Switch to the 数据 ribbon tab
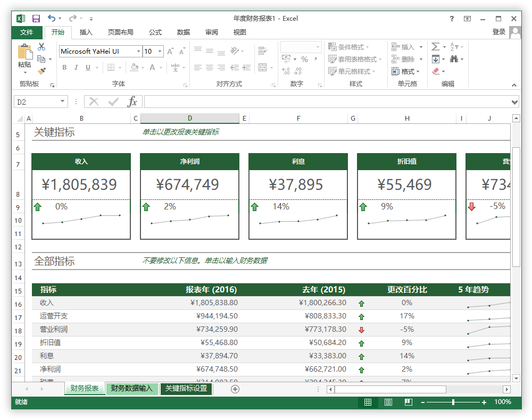The width and height of the screenshot is (532, 420). pos(183,32)
